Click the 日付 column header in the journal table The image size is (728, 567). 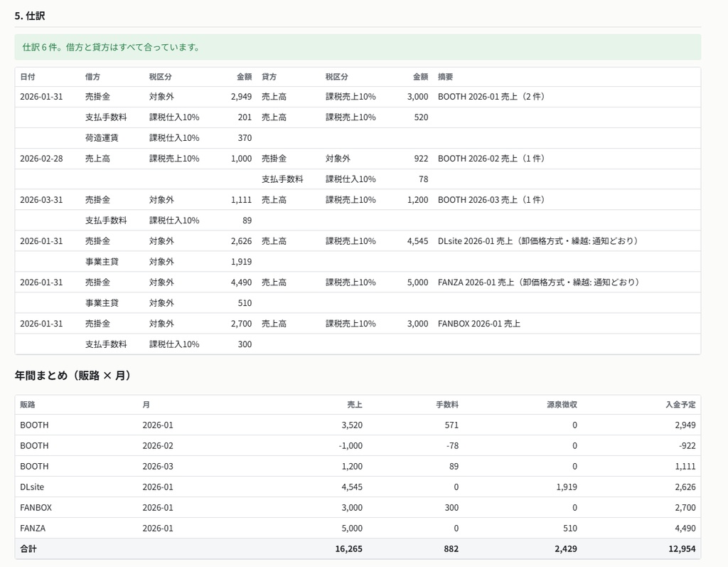click(x=28, y=77)
